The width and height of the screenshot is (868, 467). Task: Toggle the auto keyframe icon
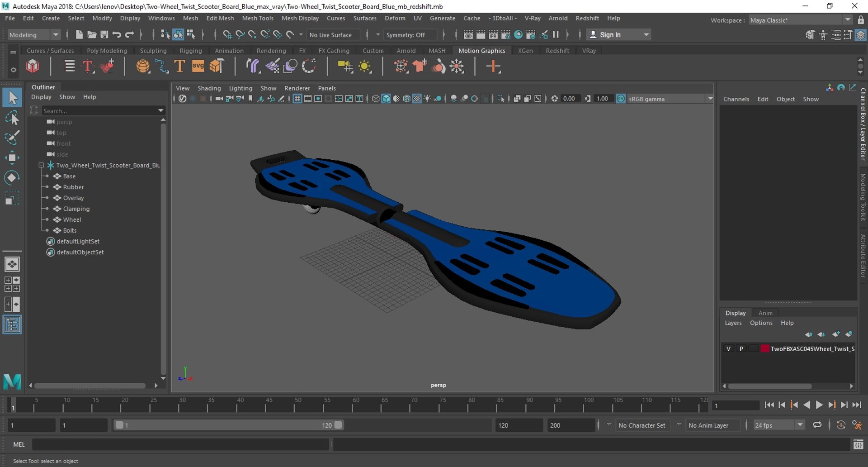coord(841,425)
